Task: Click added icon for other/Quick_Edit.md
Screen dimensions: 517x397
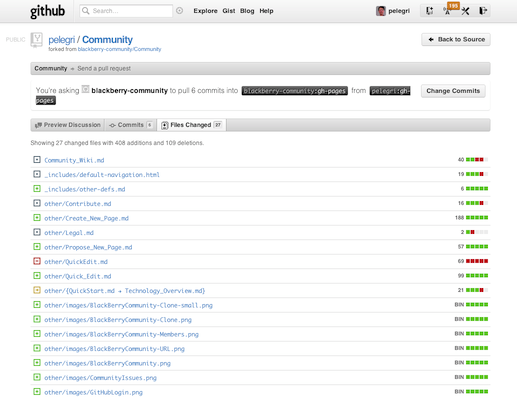Action: coord(37,276)
